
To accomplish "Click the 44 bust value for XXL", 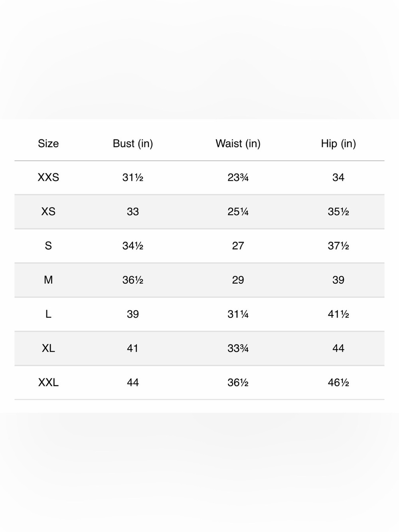I will (x=133, y=383).
